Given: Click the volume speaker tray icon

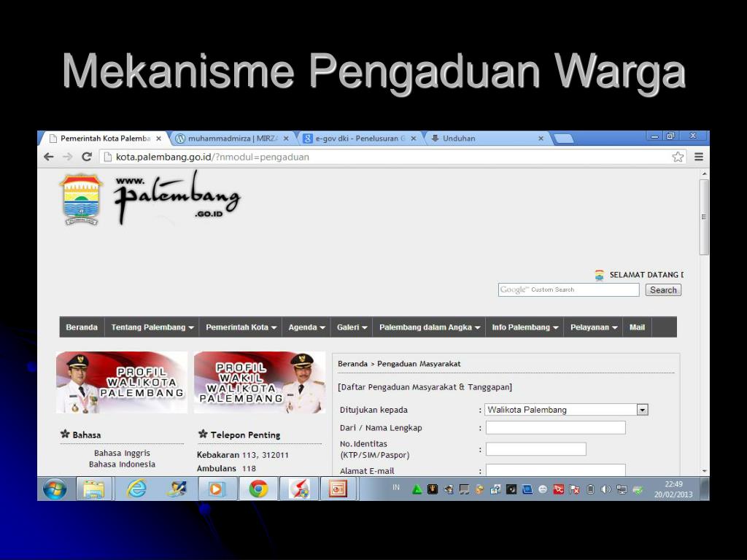Looking at the screenshot, I should (606, 489).
